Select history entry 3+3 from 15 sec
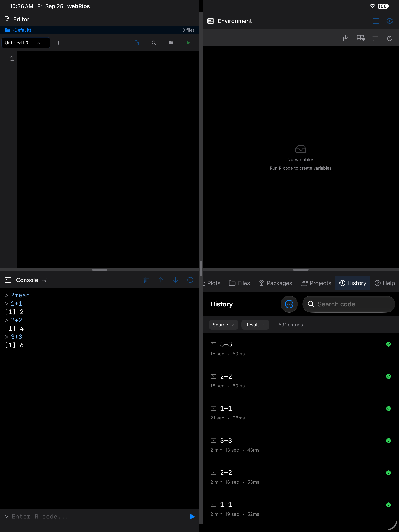399x532 pixels. click(301, 349)
